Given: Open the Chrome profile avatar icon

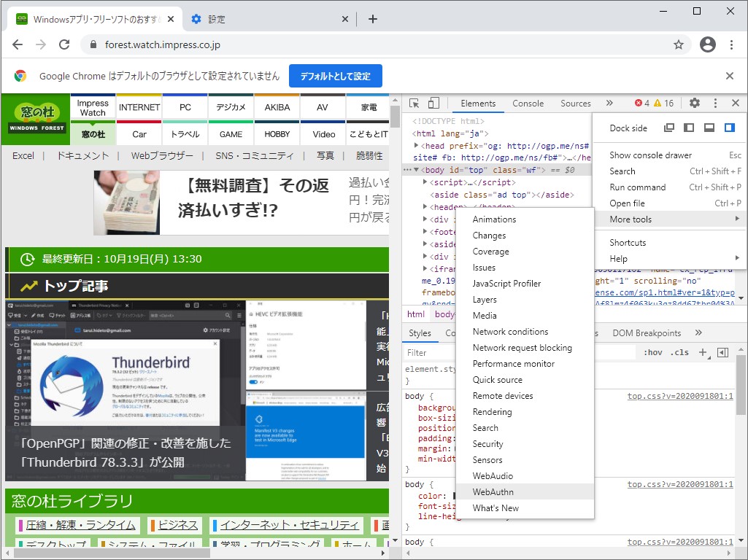Looking at the screenshot, I should click(x=707, y=44).
